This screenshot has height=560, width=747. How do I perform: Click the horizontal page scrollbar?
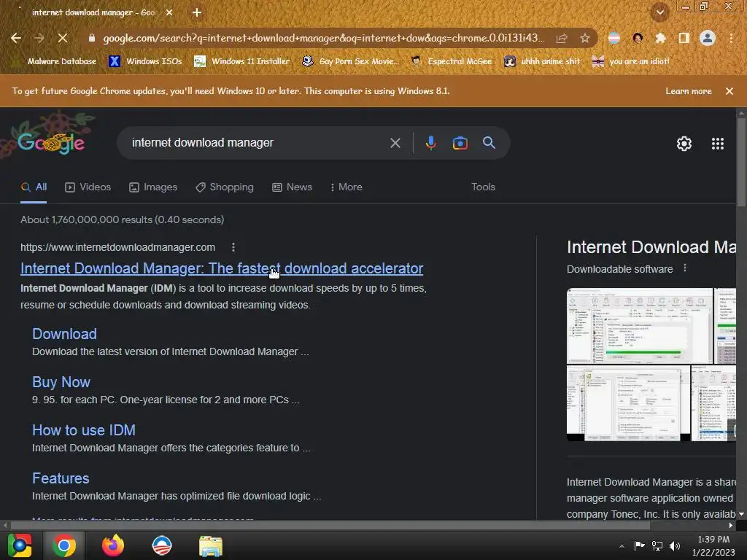[x=330, y=525]
